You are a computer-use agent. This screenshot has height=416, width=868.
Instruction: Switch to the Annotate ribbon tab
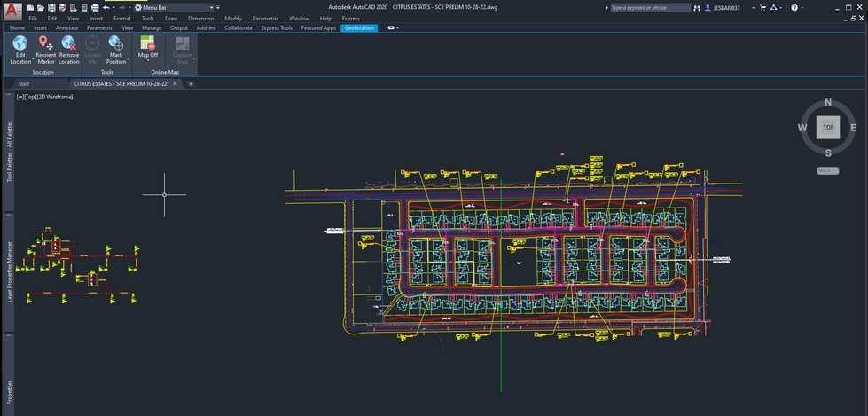tap(67, 27)
